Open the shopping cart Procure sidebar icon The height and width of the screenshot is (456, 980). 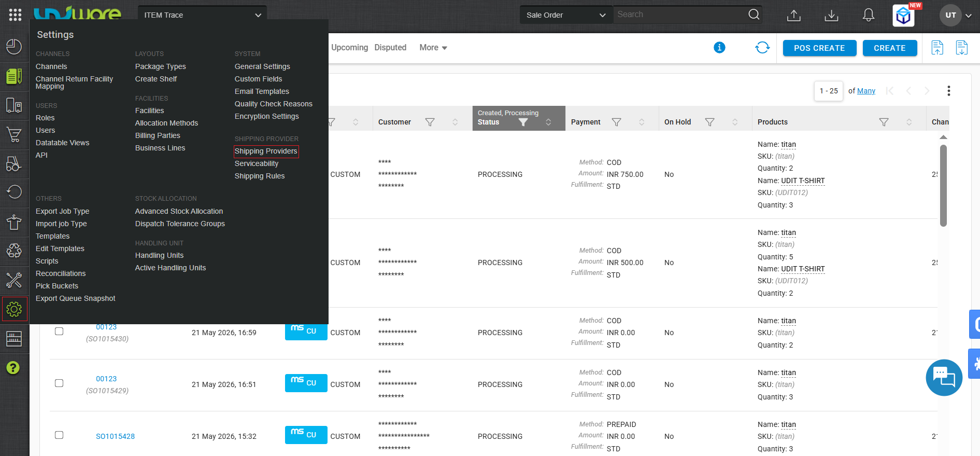point(14,134)
